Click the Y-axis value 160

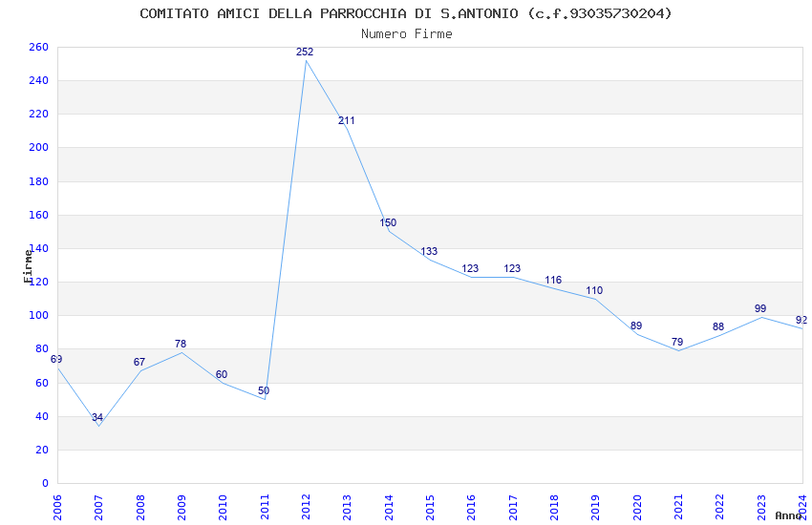click(x=38, y=215)
